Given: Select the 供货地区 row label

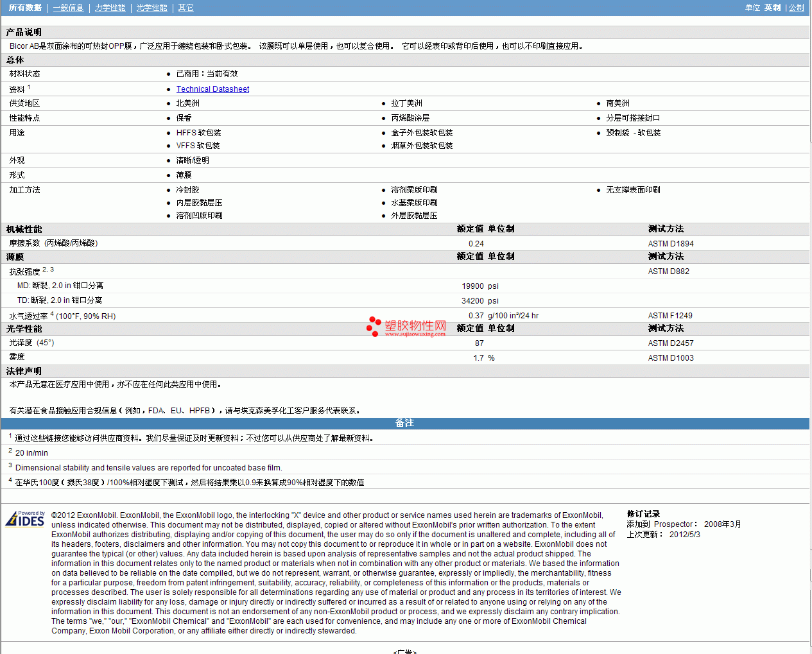Looking at the screenshot, I should click(25, 103).
